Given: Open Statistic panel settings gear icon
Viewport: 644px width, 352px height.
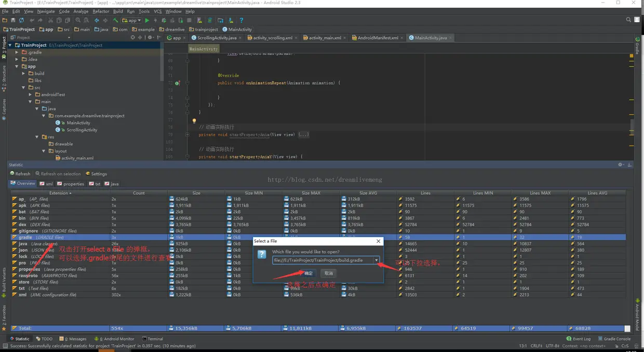Looking at the screenshot, I should coord(620,165).
